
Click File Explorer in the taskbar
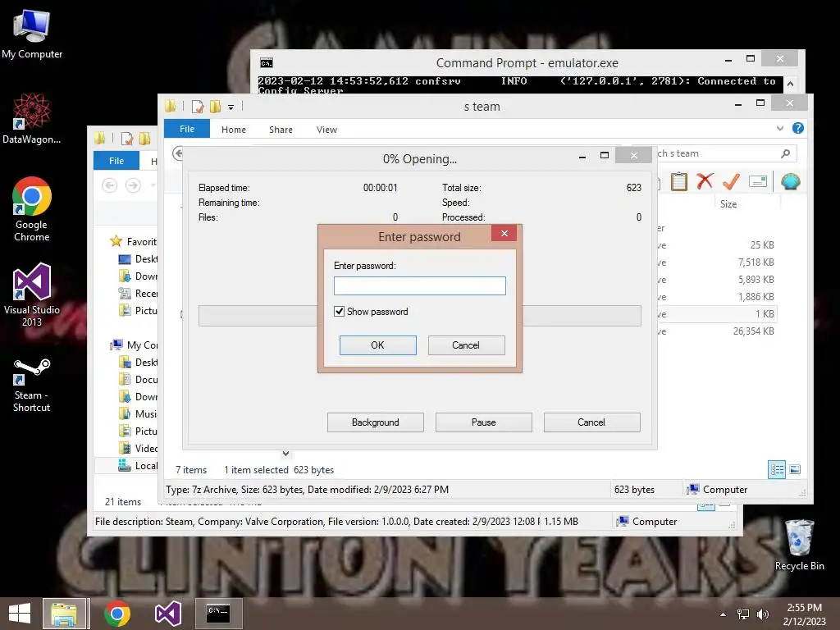click(64, 614)
